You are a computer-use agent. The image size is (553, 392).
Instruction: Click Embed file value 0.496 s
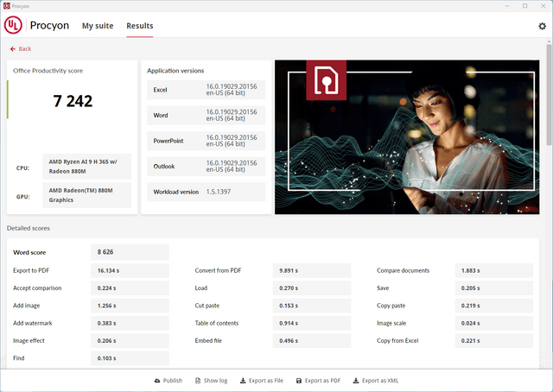click(x=312, y=341)
